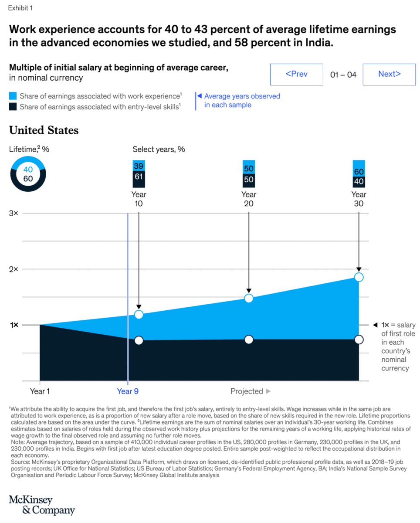Click the Year 20 dark circle marker
This screenshot has height=523, width=420.
click(249, 340)
